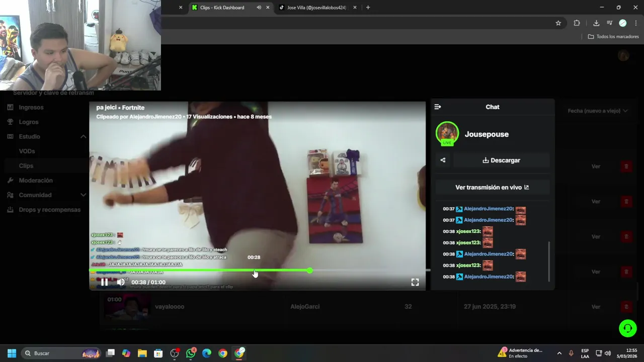Viewport: 644px width, 362px height.
Task: Delete the vayalooo clip with trash icon
Action: pyautogui.click(x=626, y=307)
